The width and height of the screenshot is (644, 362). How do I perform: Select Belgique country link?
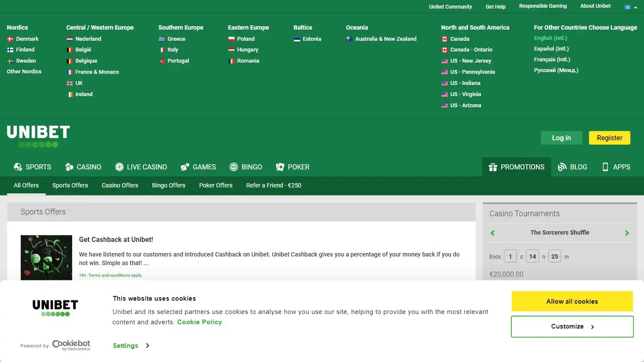(86, 61)
